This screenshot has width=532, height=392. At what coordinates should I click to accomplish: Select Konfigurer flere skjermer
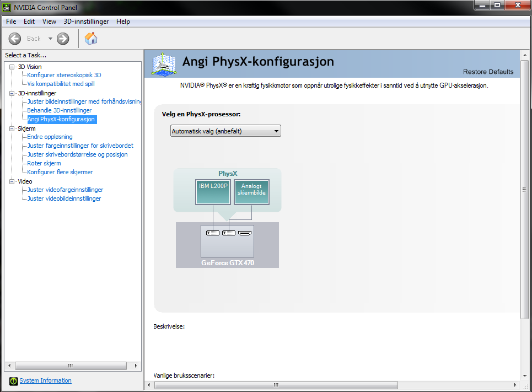coord(60,172)
